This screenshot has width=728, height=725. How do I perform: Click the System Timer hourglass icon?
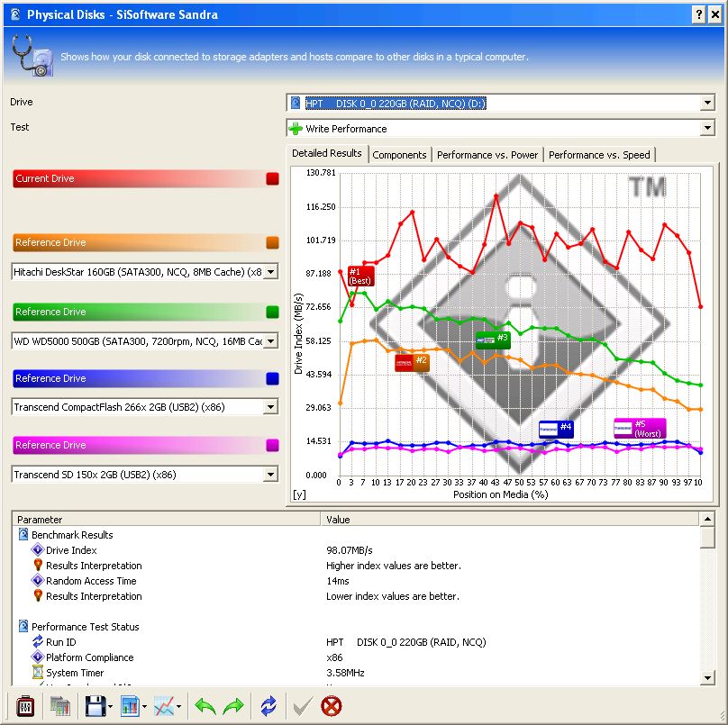point(38,673)
